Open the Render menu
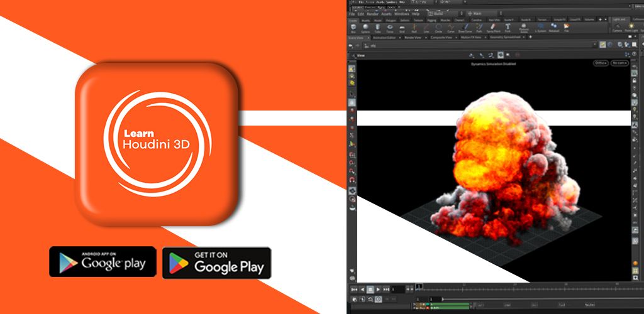This screenshot has width=644, height=314. (372, 14)
